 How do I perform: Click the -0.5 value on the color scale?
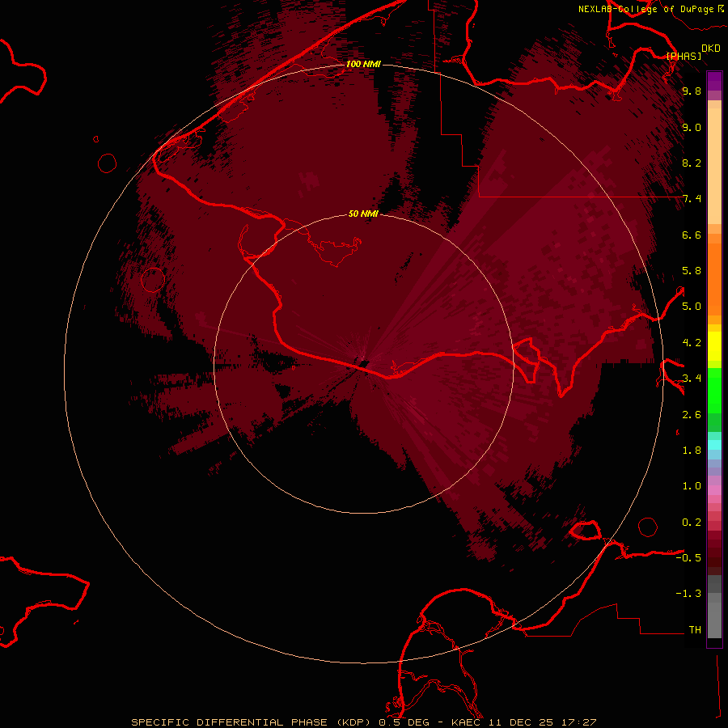pos(688,558)
